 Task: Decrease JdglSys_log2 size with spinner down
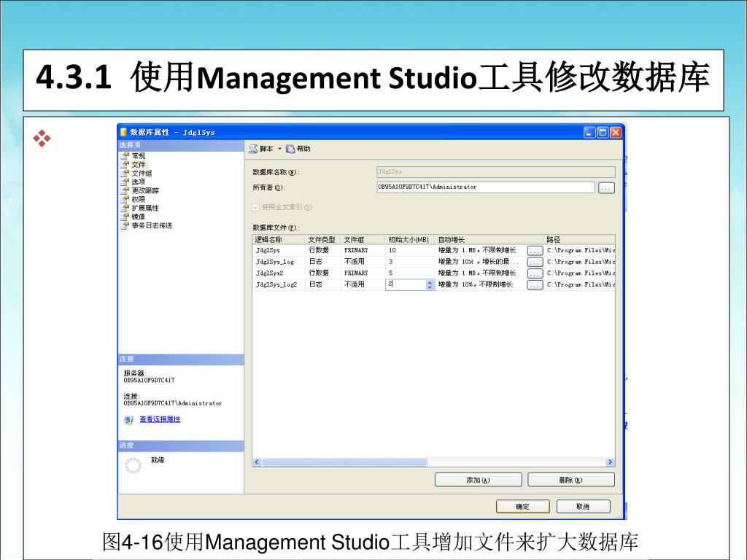tap(430, 287)
